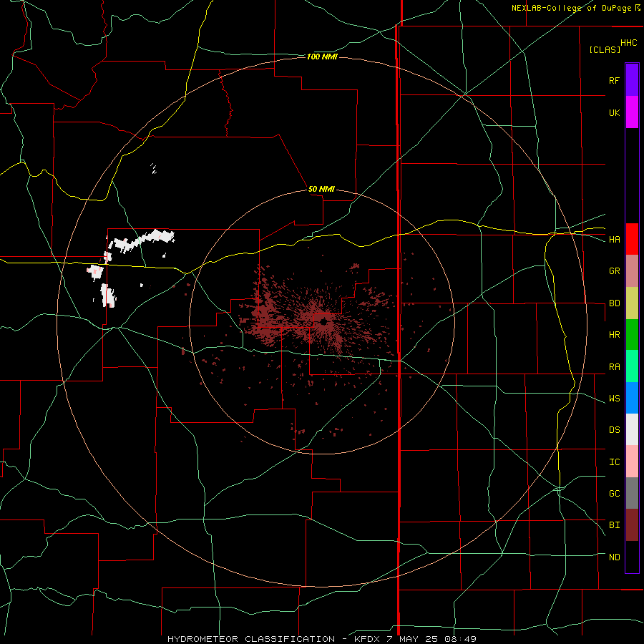
Task: Click the 50 NMI range ring label
Action: [321, 189]
